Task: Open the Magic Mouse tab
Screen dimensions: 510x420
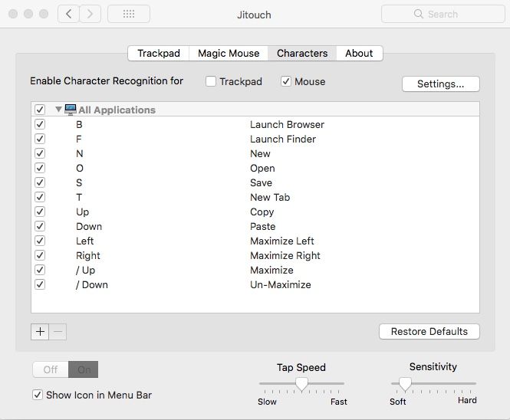Action: point(229,53)
